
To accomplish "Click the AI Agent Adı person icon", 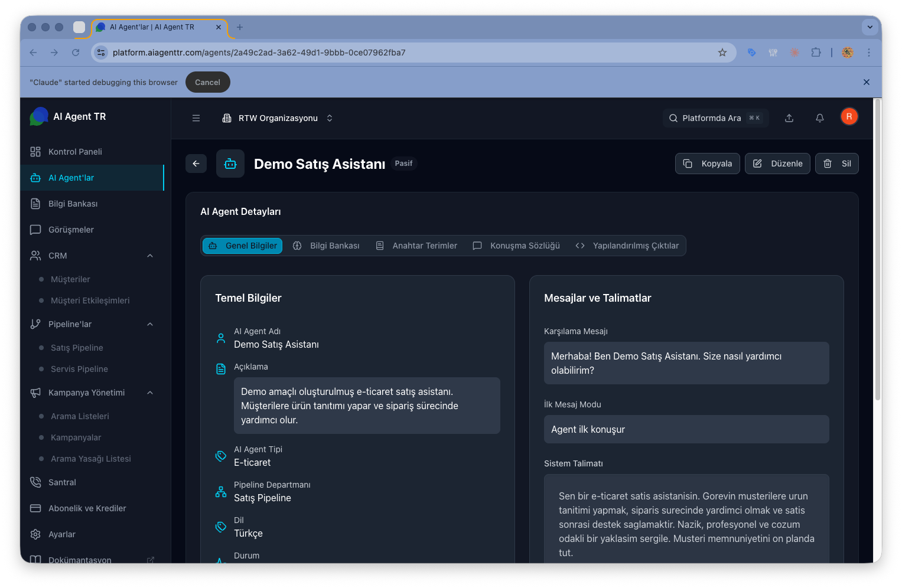I will pos(221,338).
